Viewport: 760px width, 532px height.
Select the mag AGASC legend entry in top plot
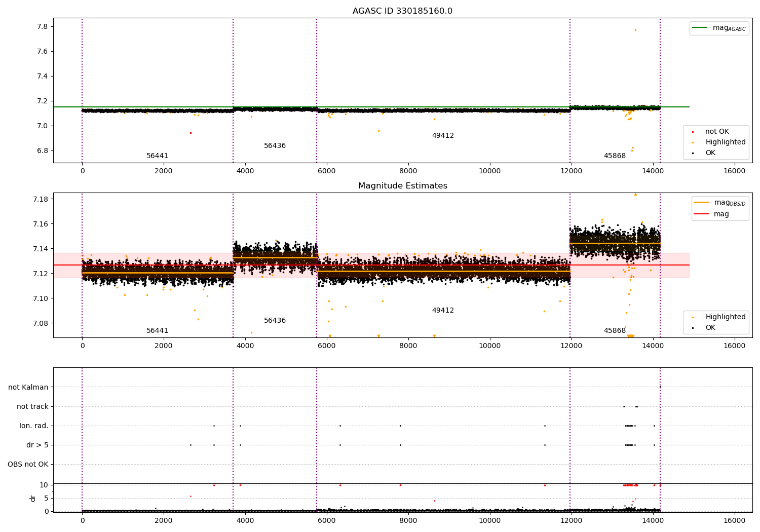point(719,28)
